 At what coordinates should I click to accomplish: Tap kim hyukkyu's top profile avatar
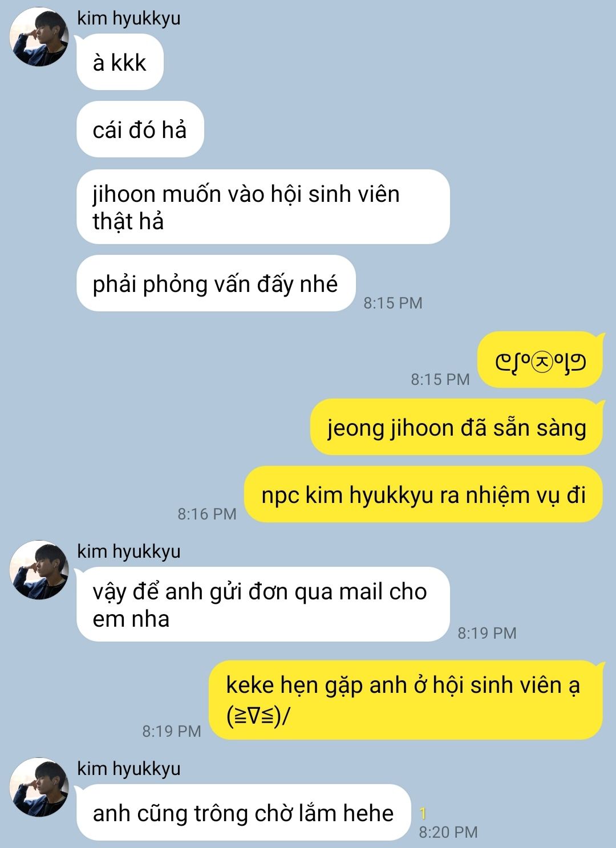(39, 36)
